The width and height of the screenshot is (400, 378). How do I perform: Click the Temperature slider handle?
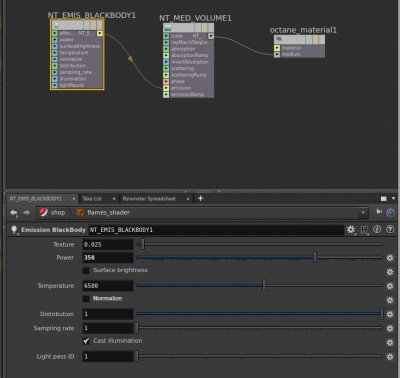tap(264, 285)
